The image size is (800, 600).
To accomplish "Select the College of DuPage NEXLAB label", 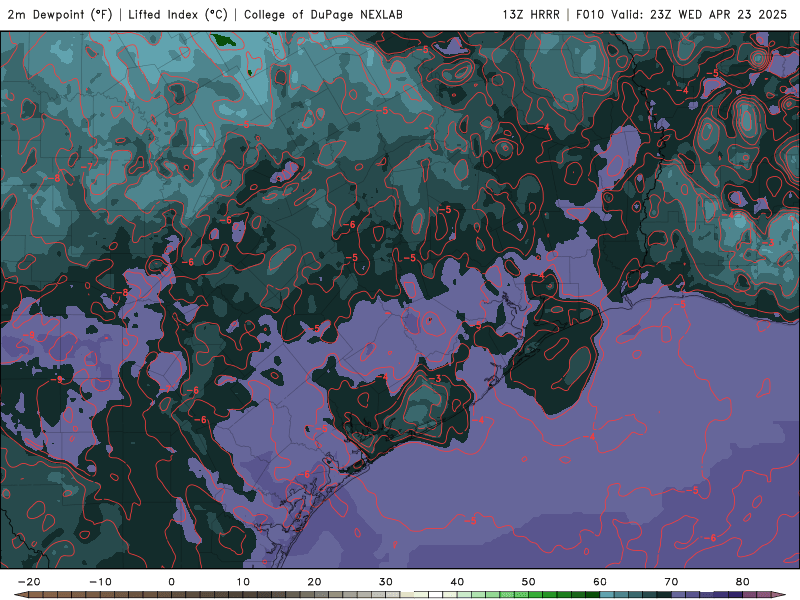I will [323, 14].
